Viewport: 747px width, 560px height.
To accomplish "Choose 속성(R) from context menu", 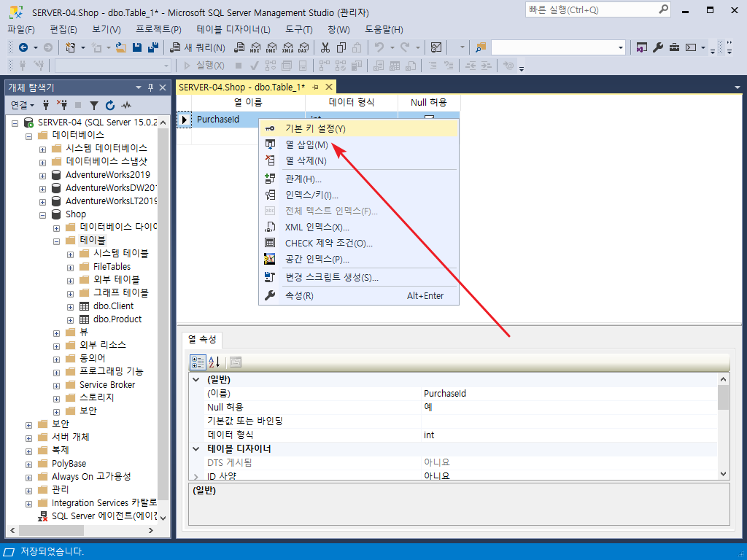I will pos(359,296).
